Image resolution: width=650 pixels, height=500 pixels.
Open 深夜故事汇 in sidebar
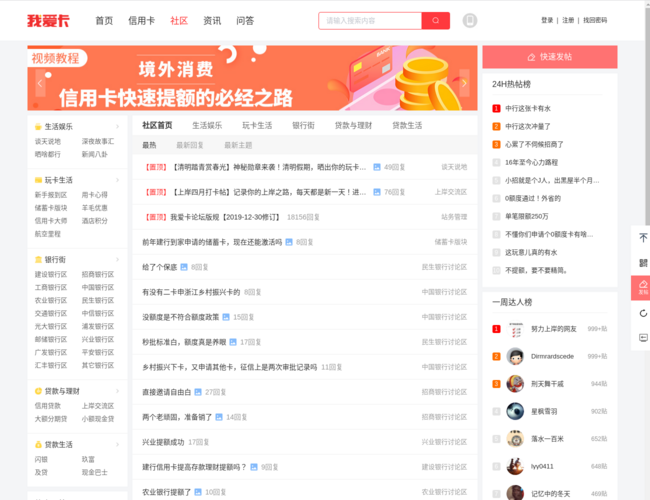pyautogui.click(x=98, y=141)
